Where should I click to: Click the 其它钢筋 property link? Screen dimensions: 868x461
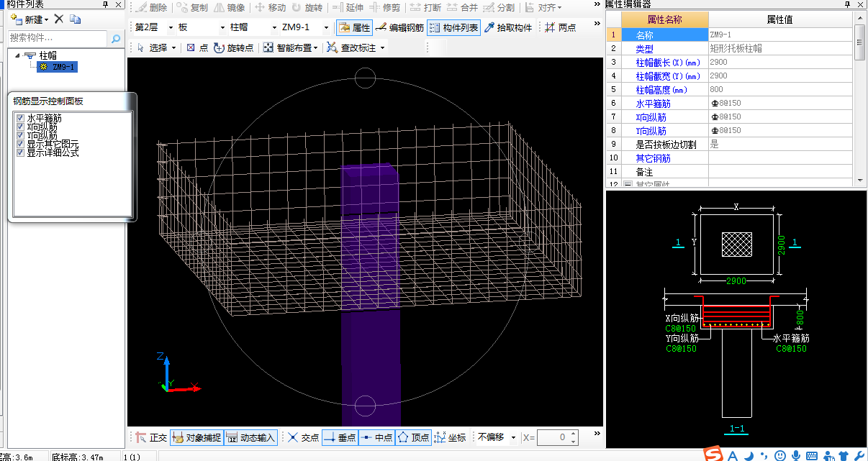653,158
